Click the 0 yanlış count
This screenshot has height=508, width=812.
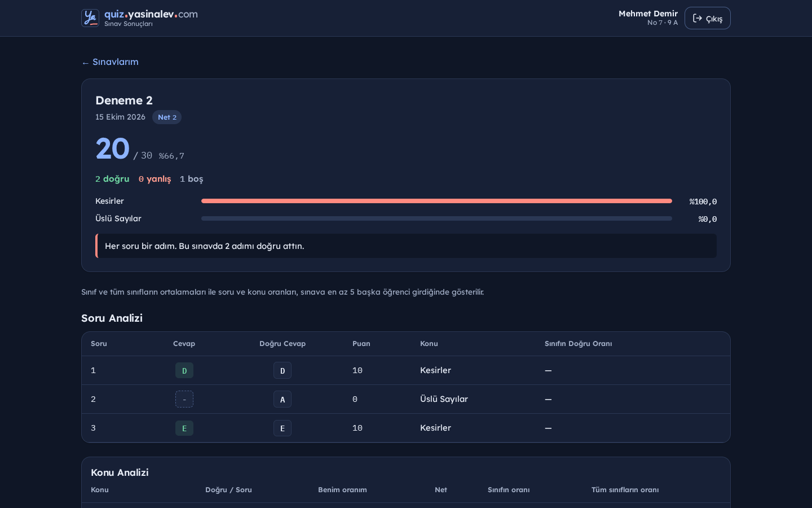pos(155,179)
